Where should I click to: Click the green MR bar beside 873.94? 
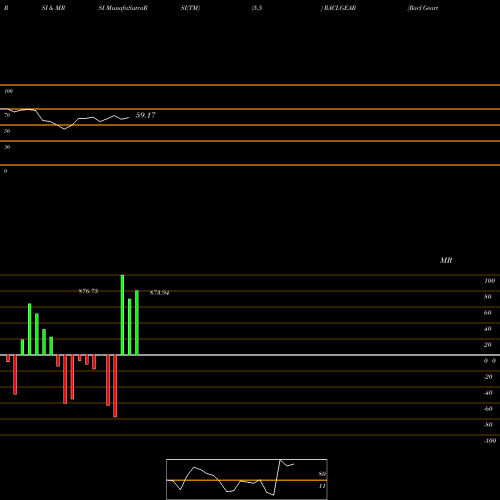137,323
